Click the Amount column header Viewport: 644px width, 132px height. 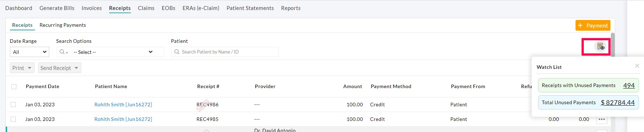point(353,86)
